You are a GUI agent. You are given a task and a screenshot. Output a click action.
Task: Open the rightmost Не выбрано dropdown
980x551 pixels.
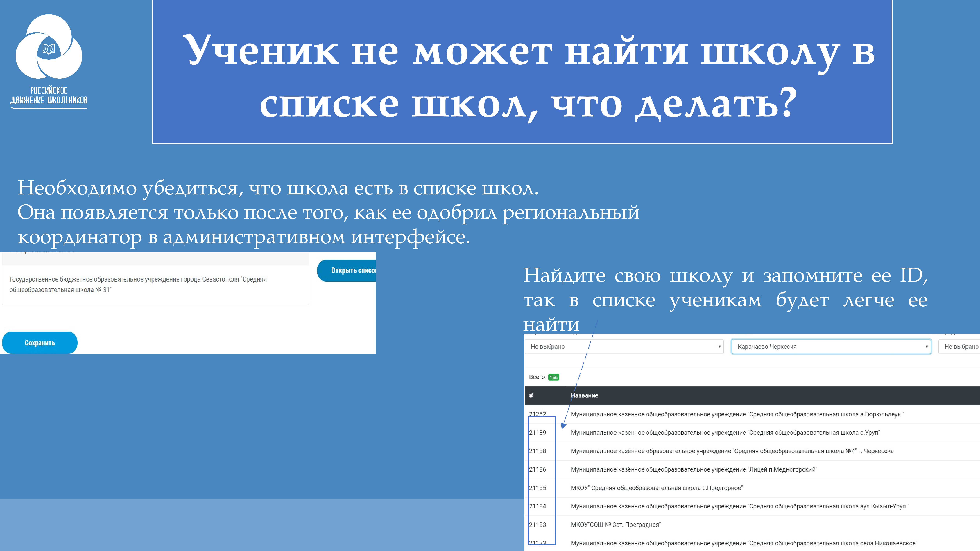(x=959, y=346)
